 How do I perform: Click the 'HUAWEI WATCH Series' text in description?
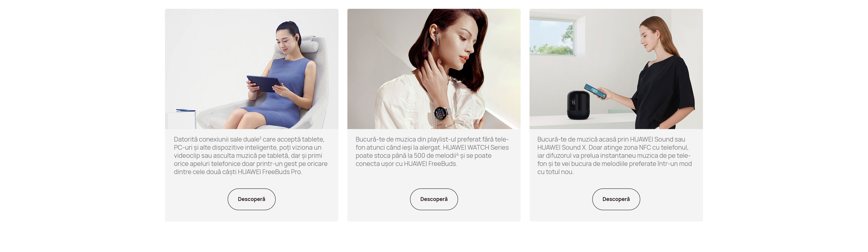(476, 147)
